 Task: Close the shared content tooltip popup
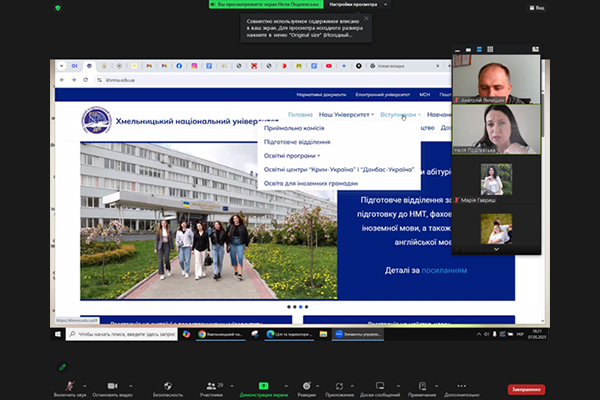366,18
